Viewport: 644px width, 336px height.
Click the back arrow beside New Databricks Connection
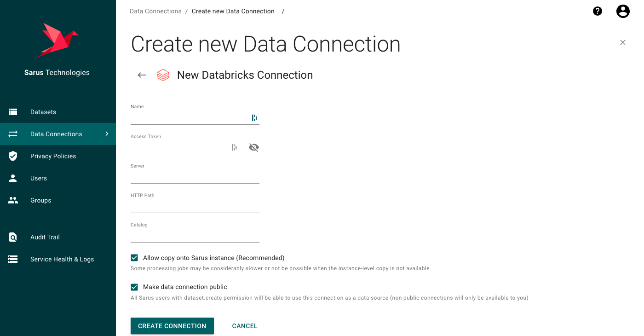142,75
